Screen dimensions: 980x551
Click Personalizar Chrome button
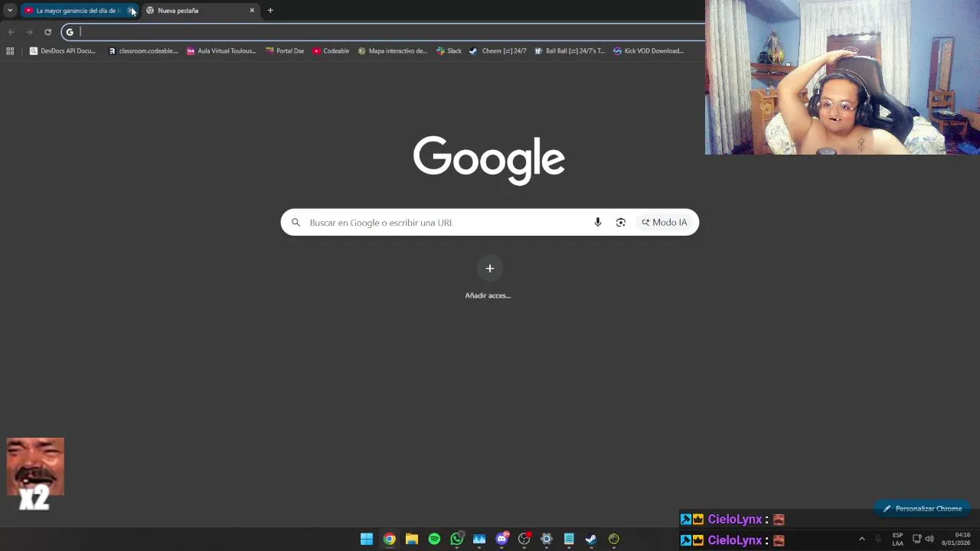[923, 509]
